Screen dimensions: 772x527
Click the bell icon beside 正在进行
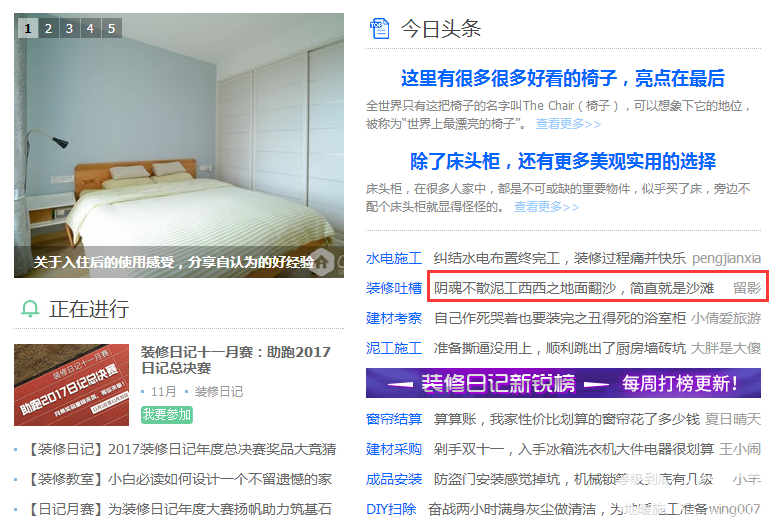30,309
